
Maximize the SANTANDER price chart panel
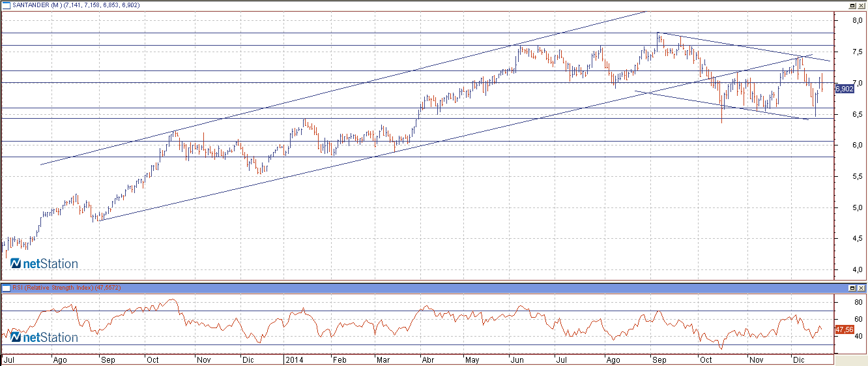click(x=852, y=5)
